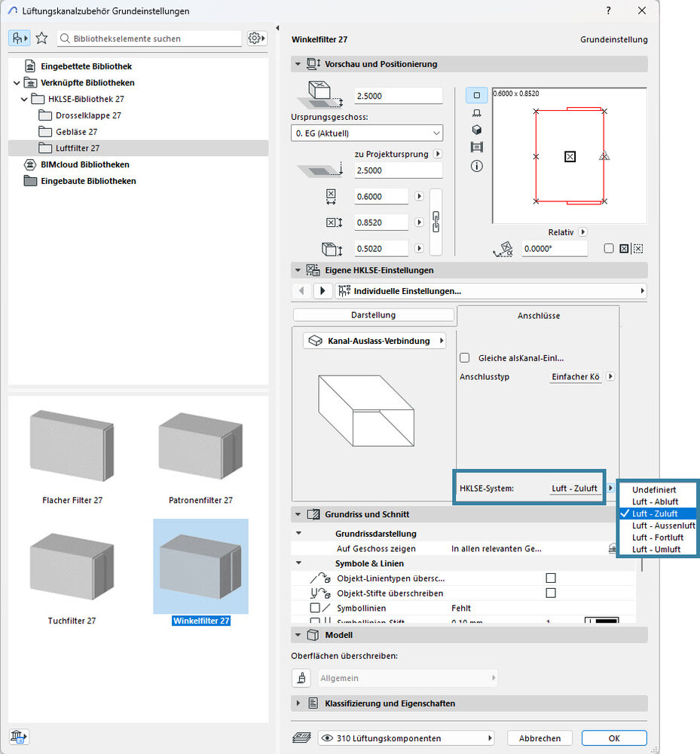Click the mirror symbol toggle icon
The height and width of the screenshot is (754, 700).
click(624, 249)
